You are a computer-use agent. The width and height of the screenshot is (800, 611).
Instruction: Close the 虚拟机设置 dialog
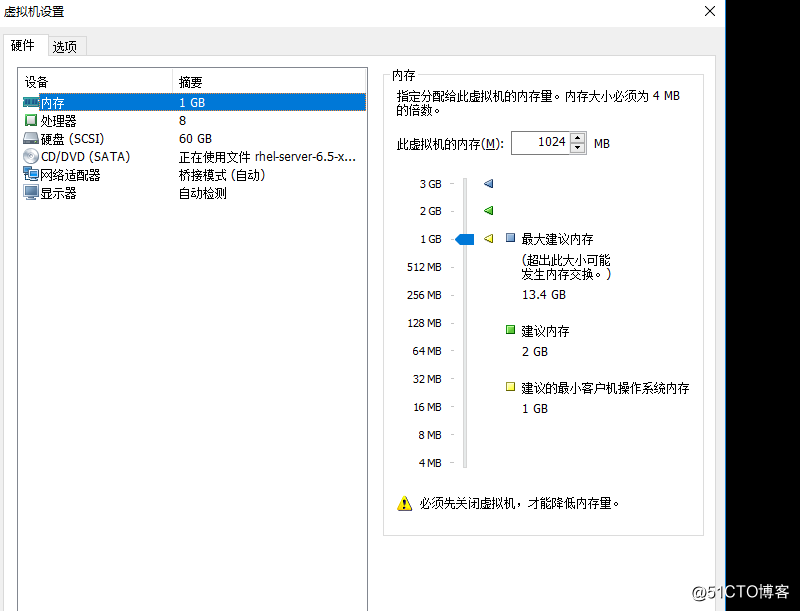[x=709, y=11]
